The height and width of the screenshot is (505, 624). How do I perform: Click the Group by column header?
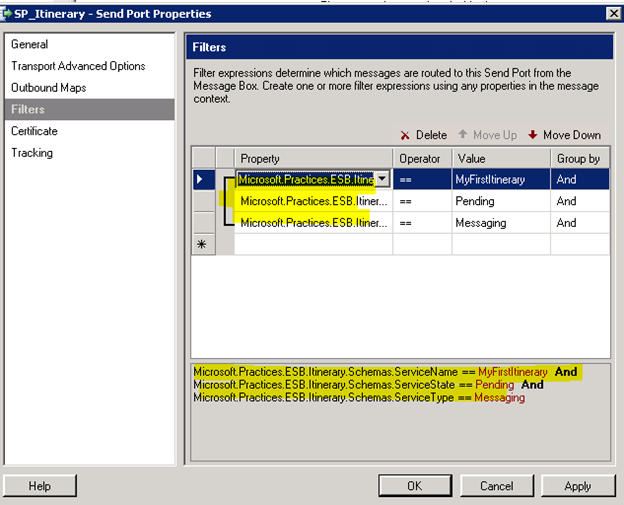click(x=580, y=158)
